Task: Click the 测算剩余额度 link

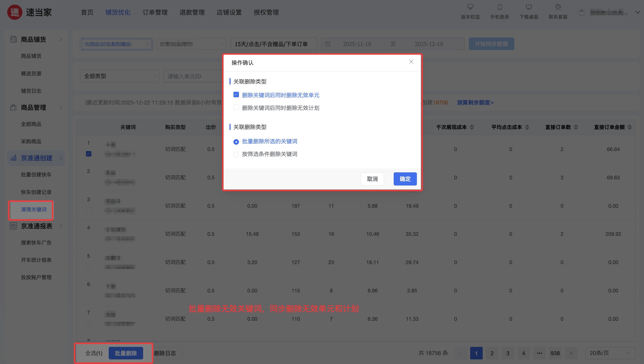Action: 475,102
